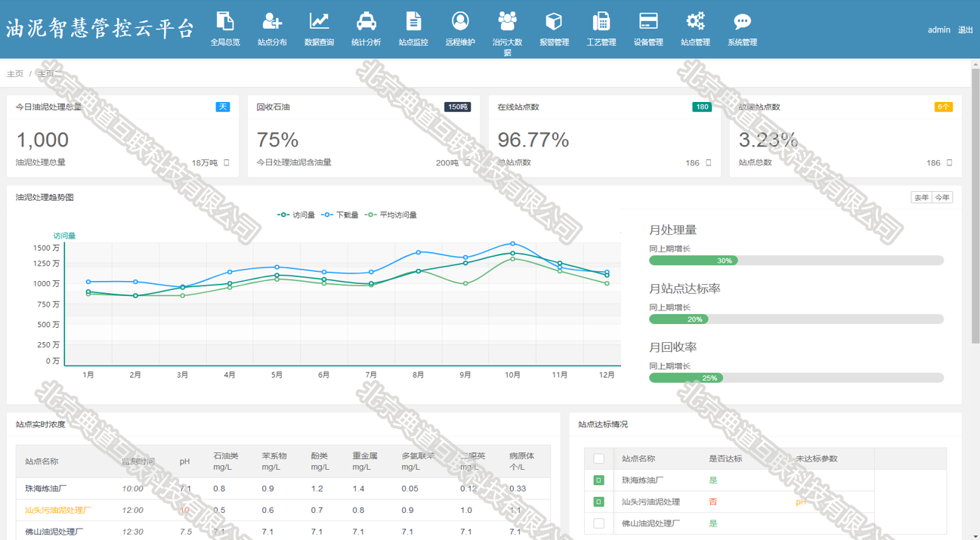Click the 月处理量 30% progress bar
This screenshot has width=980, height=540.
click(796, 261)
